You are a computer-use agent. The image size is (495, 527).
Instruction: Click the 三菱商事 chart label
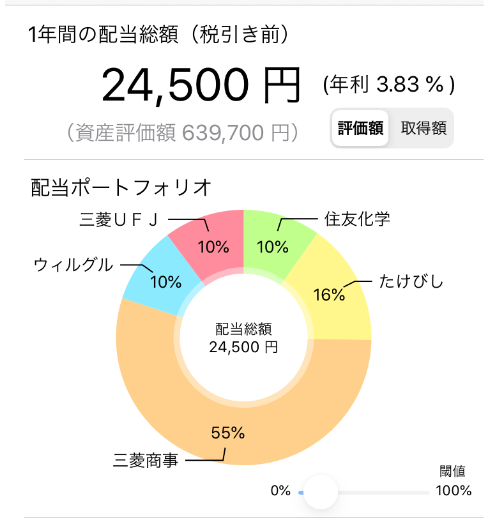(x=145, y=460)
